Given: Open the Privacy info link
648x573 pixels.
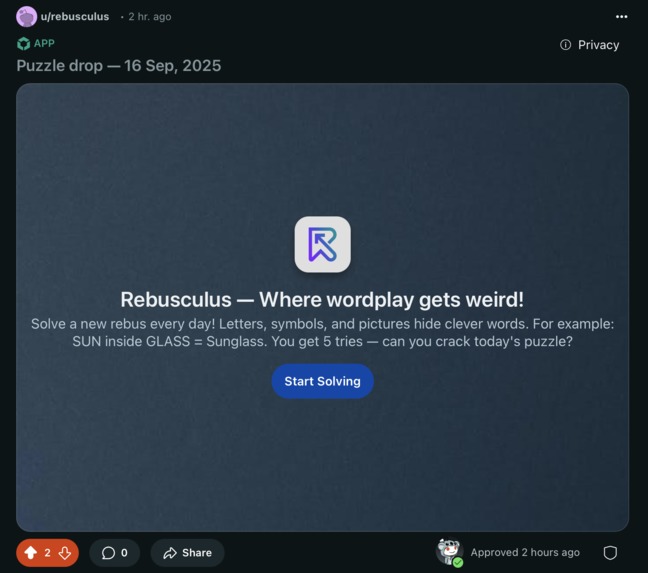Looking at the screenshot, I should tap(589, 45).
